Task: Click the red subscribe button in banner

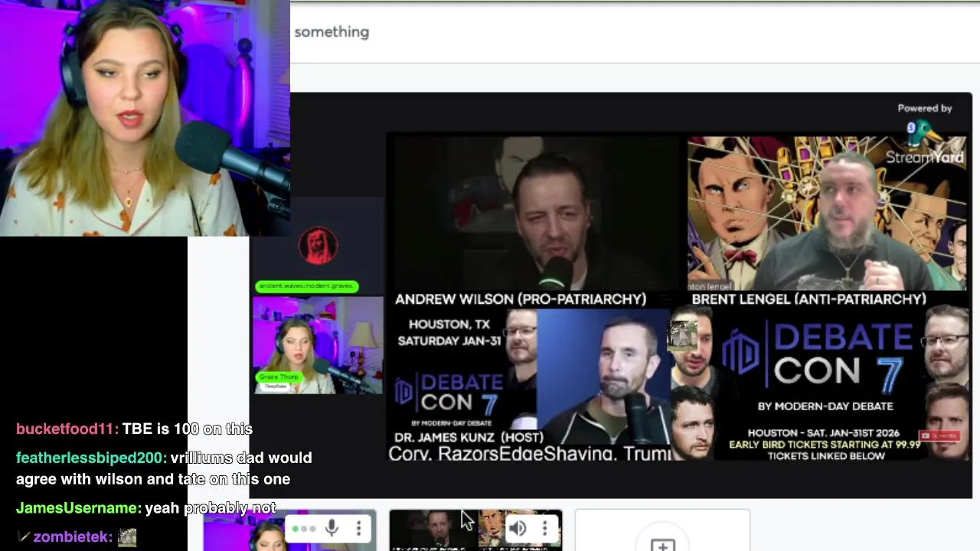Action: (x=940, y=436)
